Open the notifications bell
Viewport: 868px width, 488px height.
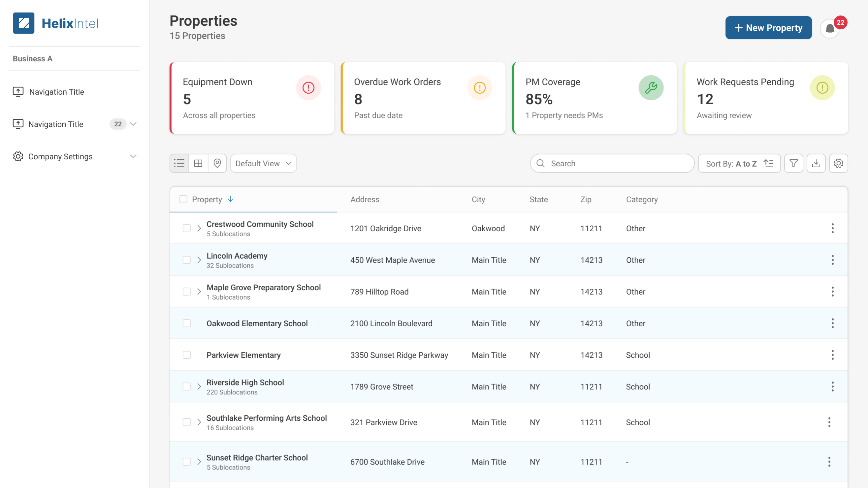830,29
